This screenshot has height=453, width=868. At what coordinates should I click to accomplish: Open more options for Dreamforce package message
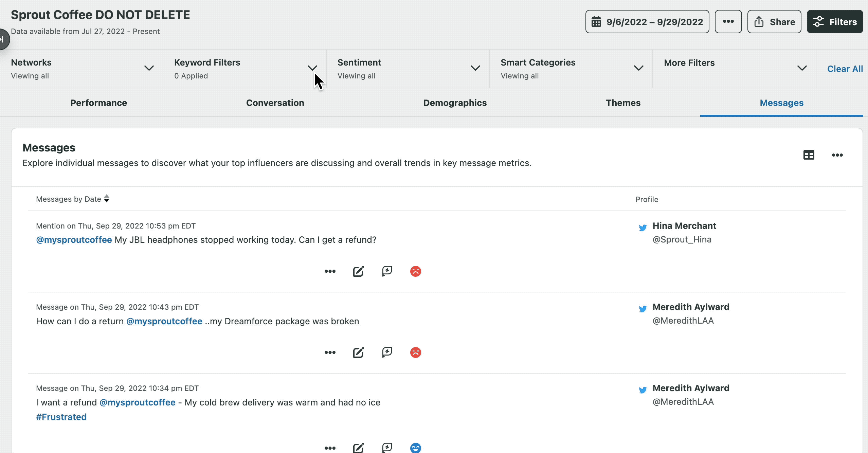330,352
